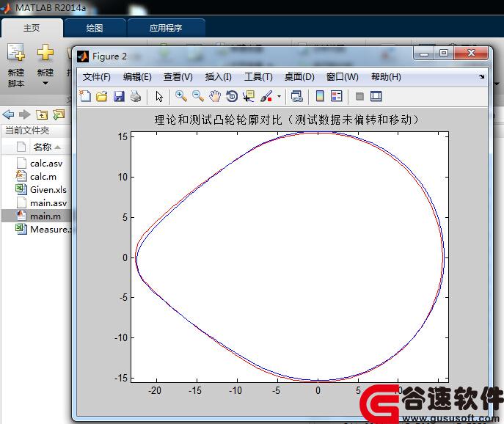The image size is (504, 424).
Task: Click the dock figure arrow in menu bar
Action: 481,76
